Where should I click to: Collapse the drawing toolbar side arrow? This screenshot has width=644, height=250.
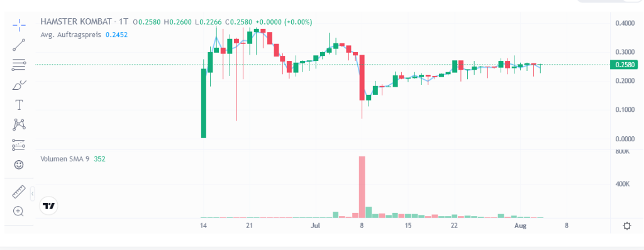(33, 193)
